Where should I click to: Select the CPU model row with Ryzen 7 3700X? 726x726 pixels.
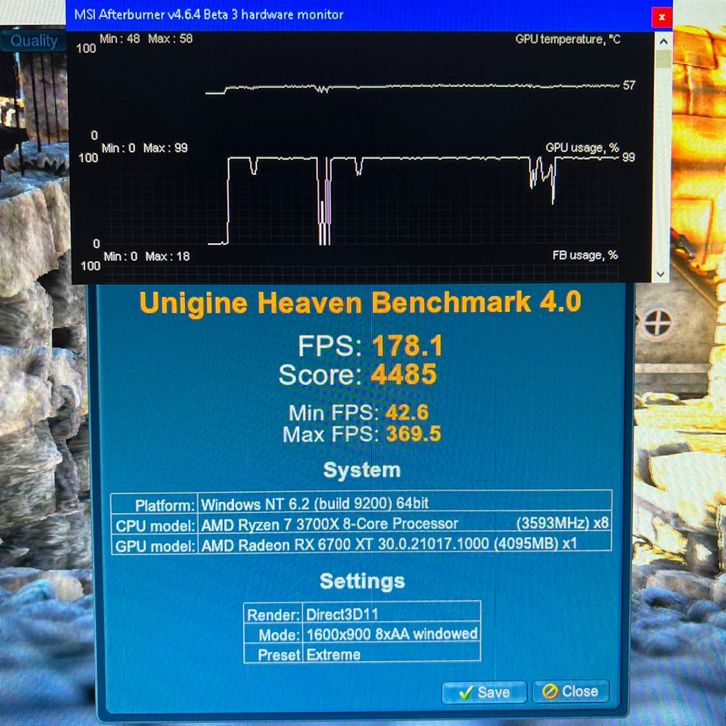click(360, 523)
